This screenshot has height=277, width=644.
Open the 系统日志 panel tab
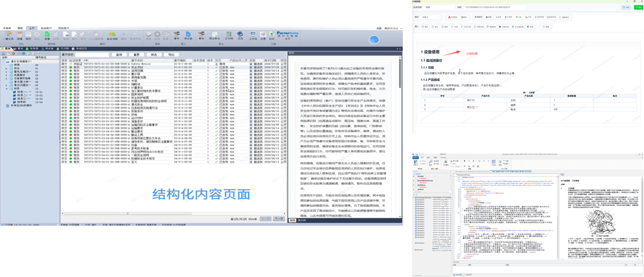point(80,49)
